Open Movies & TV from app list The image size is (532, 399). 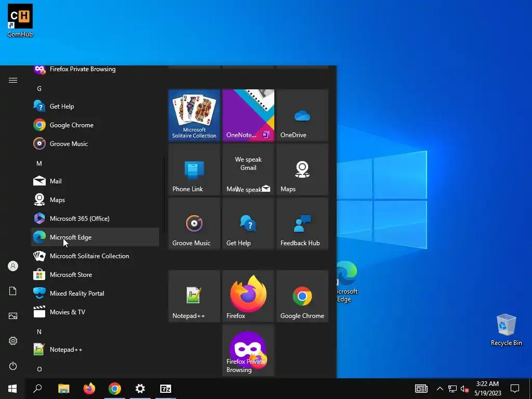coord(95,312)
